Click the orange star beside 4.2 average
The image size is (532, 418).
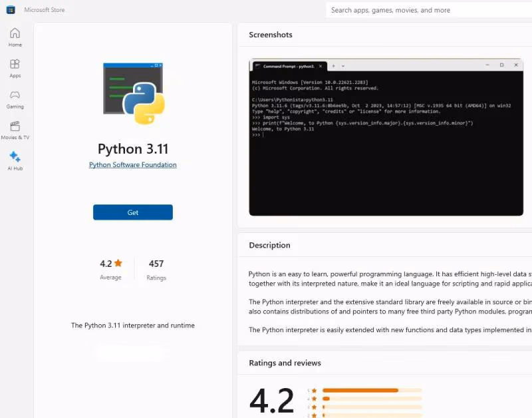click(x=118, y=263)
